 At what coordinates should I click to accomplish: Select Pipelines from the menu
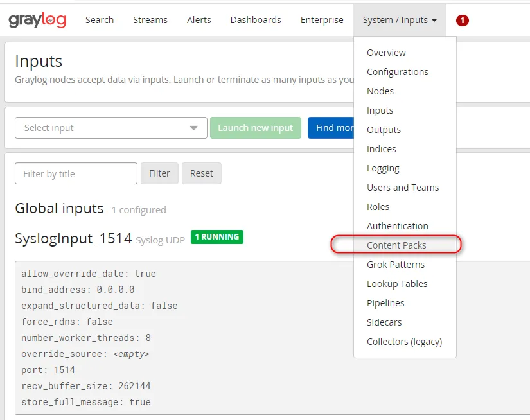tap(385, 303)
